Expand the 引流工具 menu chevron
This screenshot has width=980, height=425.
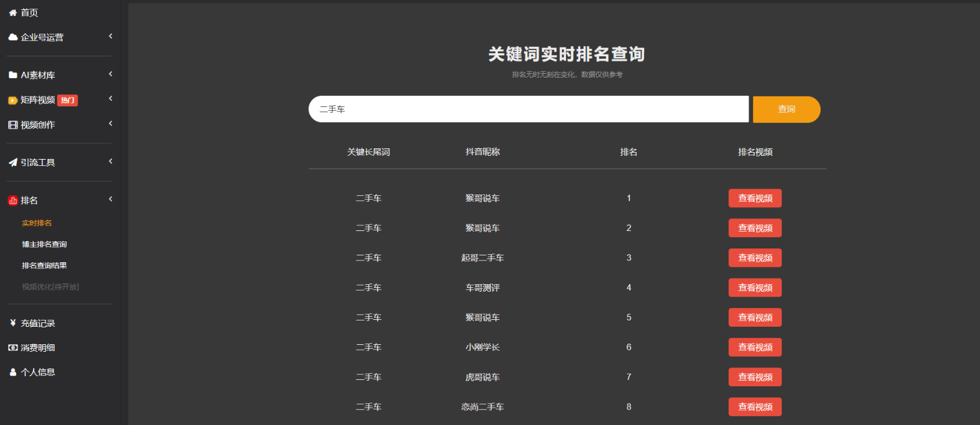click(x=110, y=161)
